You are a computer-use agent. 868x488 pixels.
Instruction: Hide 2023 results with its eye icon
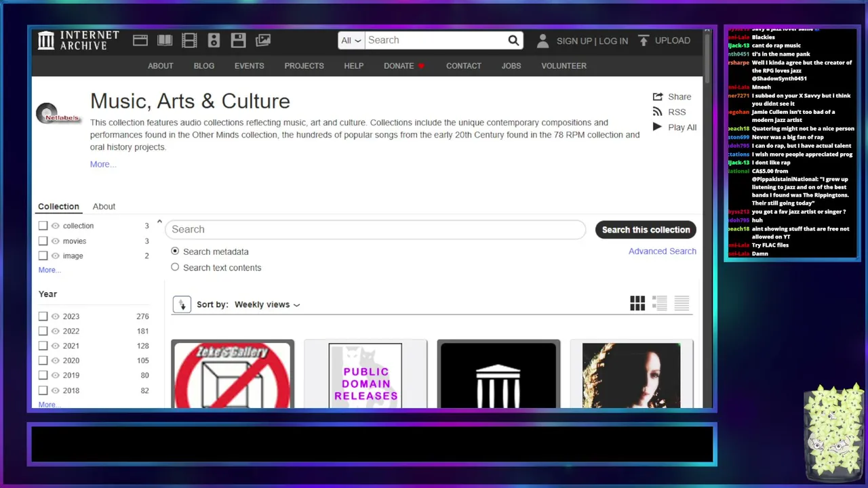[x=56, y=317]
